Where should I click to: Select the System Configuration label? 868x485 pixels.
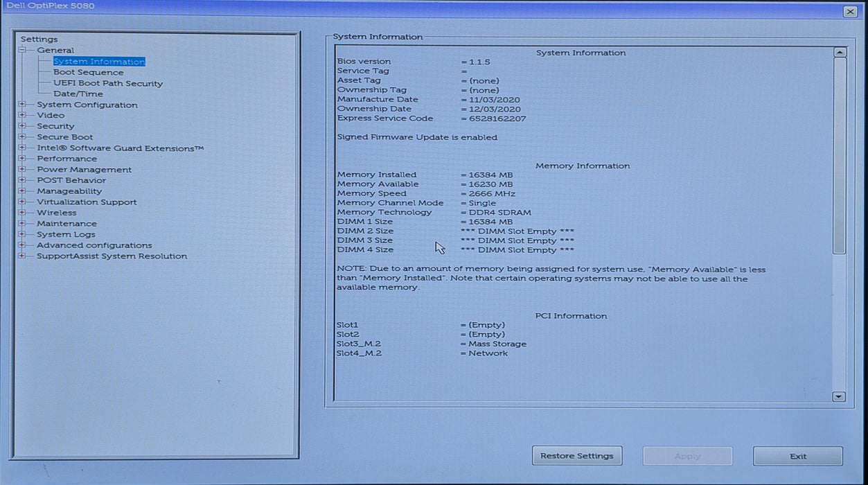87,105
